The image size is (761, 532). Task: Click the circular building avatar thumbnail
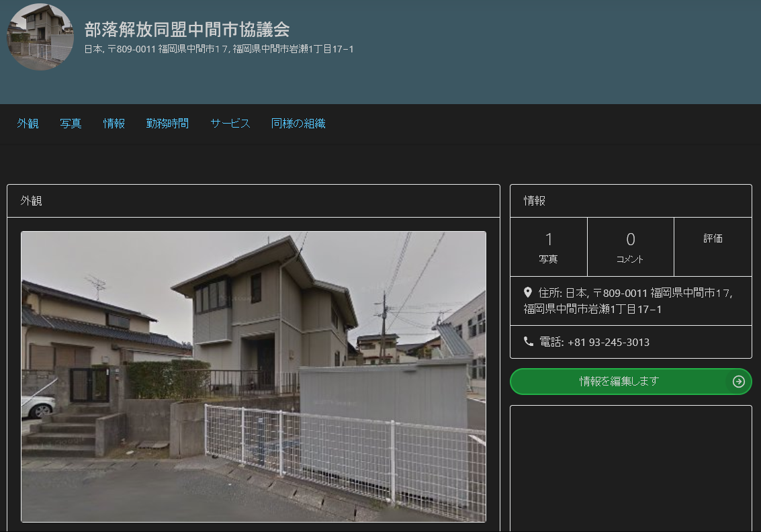click(x=40, y=37)
